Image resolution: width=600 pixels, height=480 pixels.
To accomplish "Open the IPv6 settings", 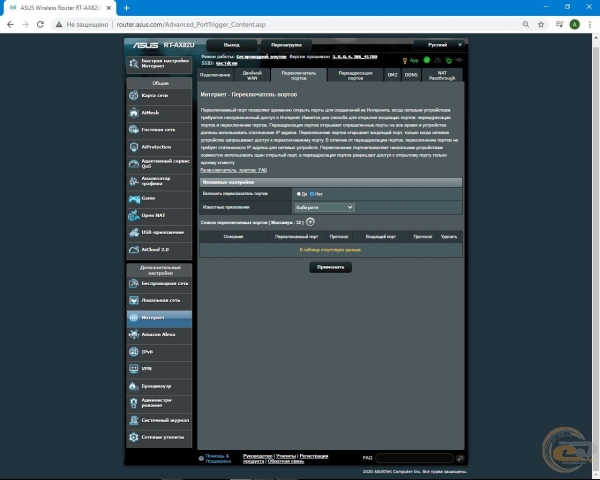I will 159,352.
